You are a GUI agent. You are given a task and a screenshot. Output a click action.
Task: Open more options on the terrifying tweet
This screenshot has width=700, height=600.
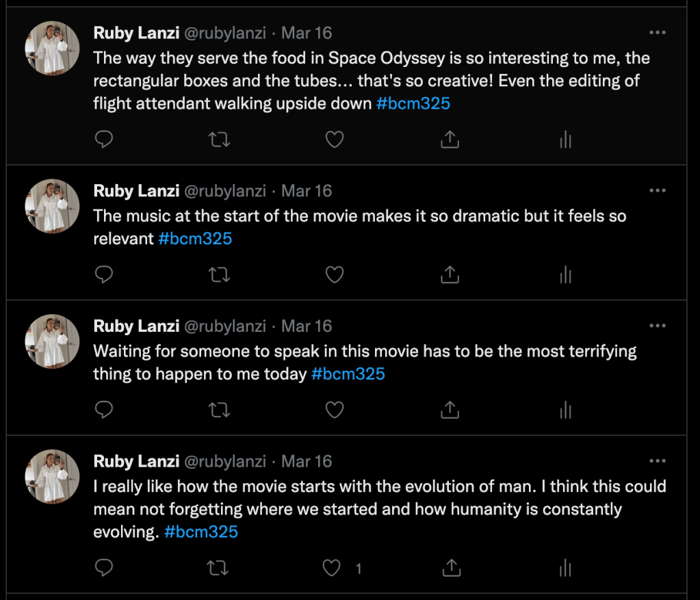[x=657, y=326]
